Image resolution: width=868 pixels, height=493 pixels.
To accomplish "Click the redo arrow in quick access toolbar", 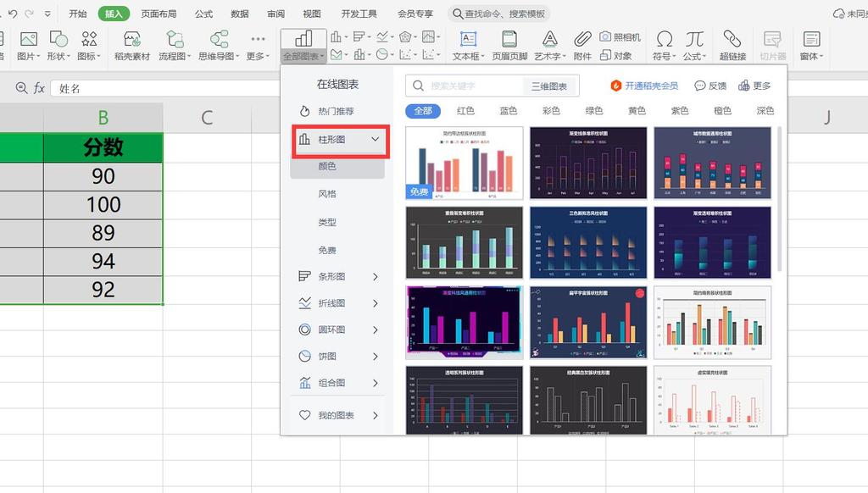I will 30,14.
